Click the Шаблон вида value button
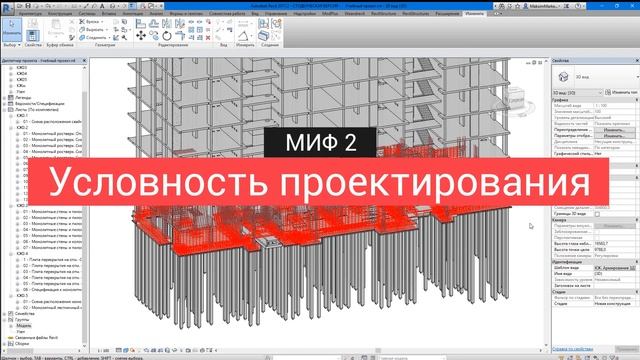 (615, 268)
